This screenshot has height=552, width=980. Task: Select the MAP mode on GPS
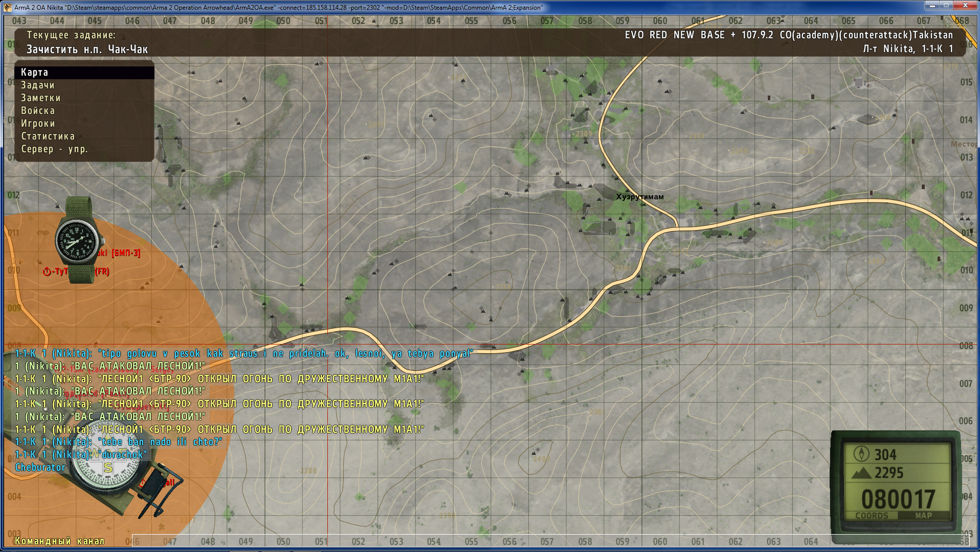pos(923,516)
